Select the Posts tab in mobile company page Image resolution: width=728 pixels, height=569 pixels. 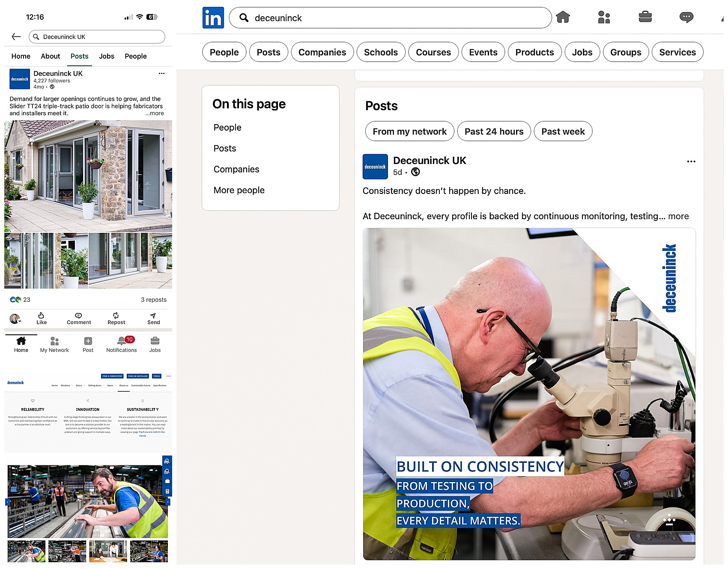click(80, 56)
